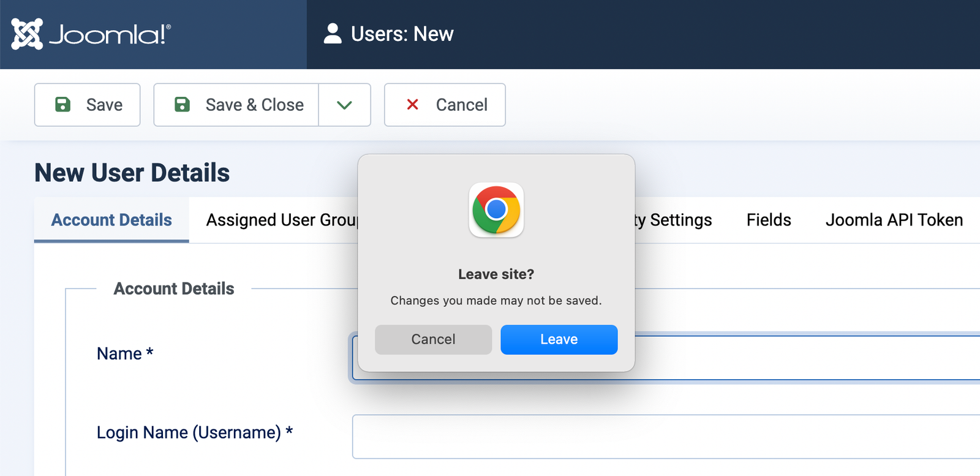Click the user icon beside Users: New

(333, 34)
